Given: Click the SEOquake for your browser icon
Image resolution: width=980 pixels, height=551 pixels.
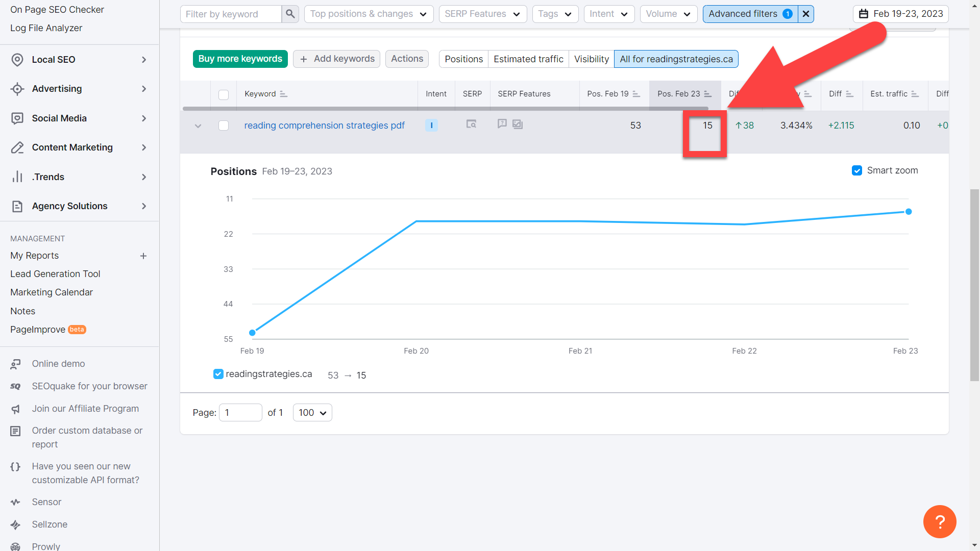Looking at the screenshot, I should click(x=15, y=386).
